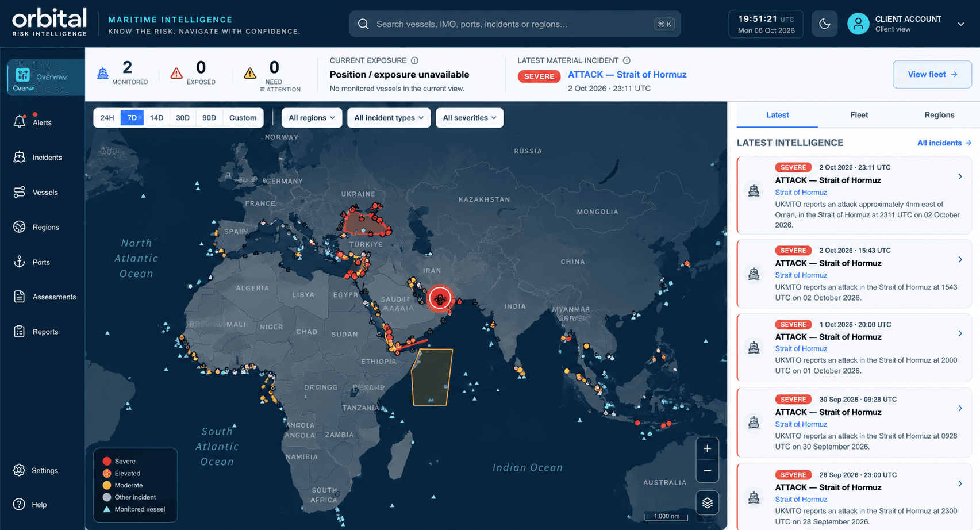Open Ports anchor icon in sidebar
This screenshot has width=980, height=530.
[x=20, y=262]
